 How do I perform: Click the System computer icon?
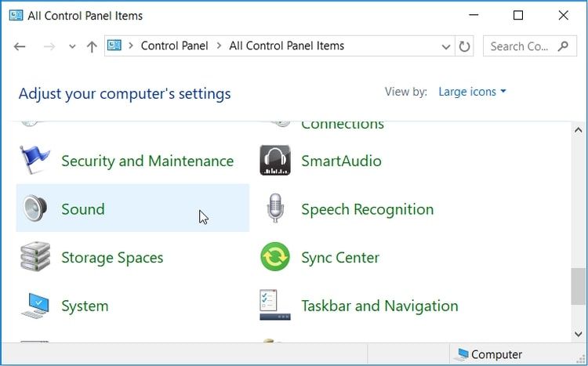34,306
